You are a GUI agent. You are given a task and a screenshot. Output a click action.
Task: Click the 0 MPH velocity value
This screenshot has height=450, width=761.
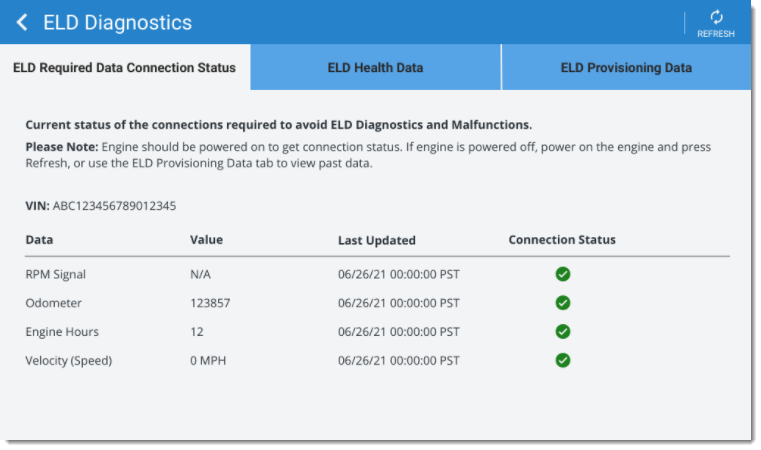click(208, 361)
